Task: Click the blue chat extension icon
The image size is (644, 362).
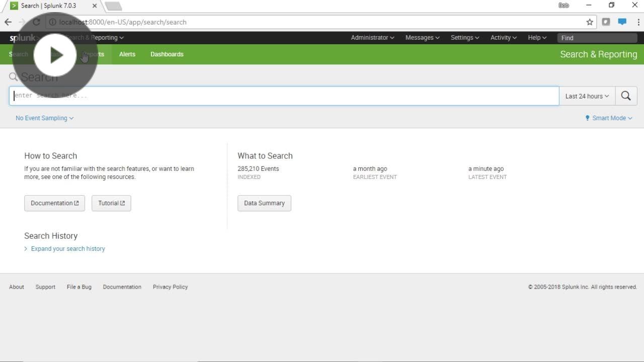Action: [622, 22]
